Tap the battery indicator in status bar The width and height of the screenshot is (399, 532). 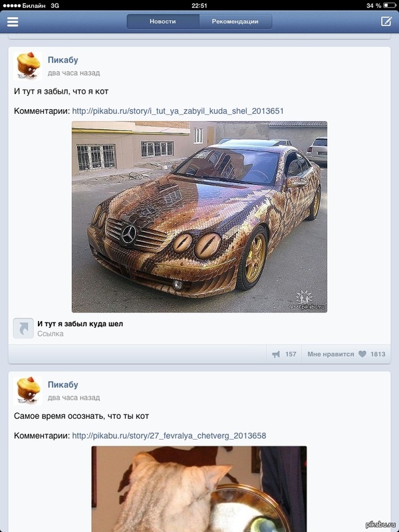click(x=390, y=6)
